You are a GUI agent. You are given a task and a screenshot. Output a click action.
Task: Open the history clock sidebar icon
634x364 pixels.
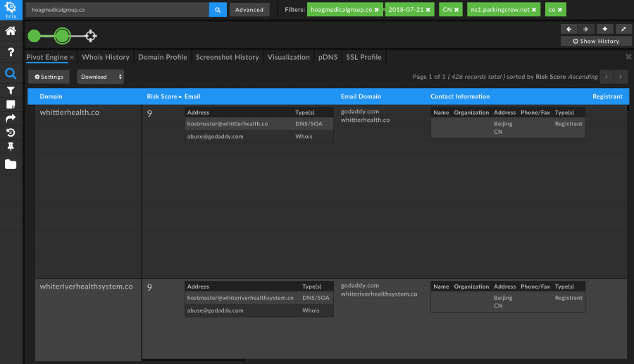11,132
